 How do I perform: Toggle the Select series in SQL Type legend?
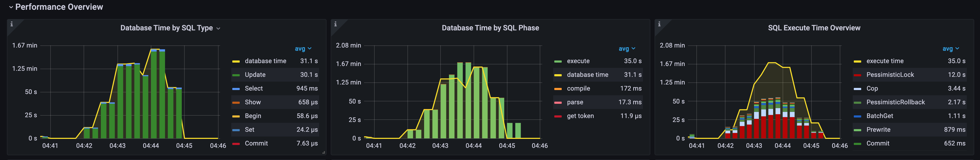click(x=253, y=88)
